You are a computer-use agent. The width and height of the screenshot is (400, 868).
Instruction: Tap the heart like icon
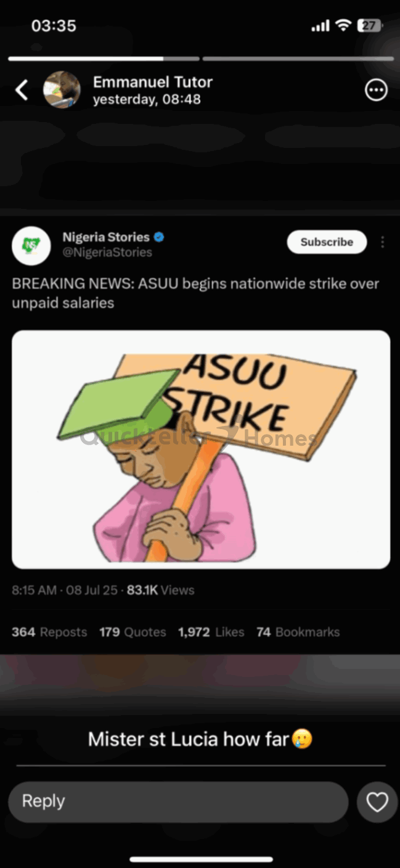click(x=377, y=802)
